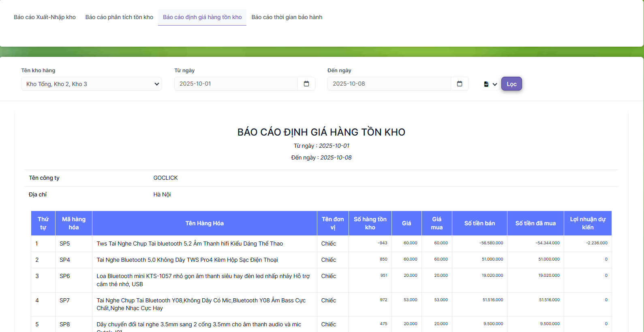Switch to Báo cáo Xuất-Nhập kho tab
Viewport: 644px width, 332px height.
click(x=45, y=17)
